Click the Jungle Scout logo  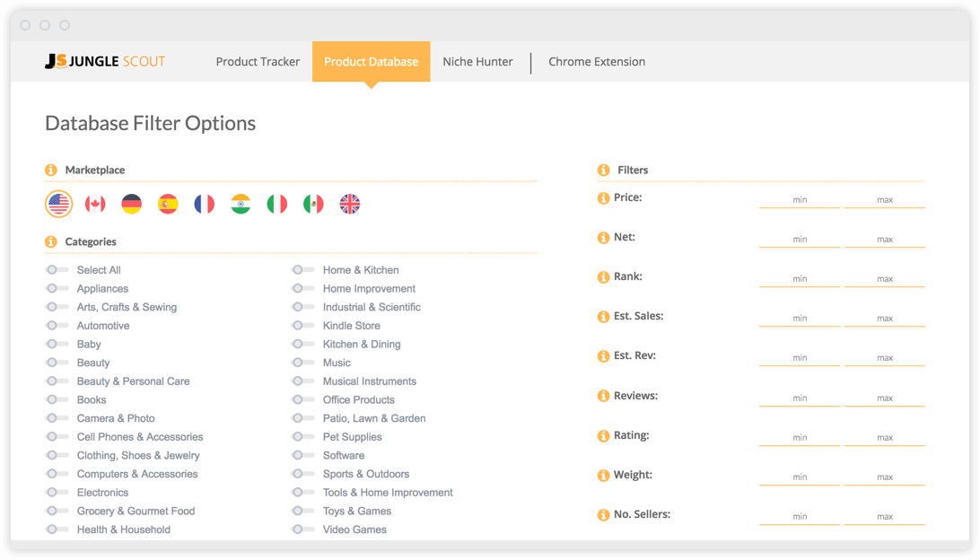(104, 61)
